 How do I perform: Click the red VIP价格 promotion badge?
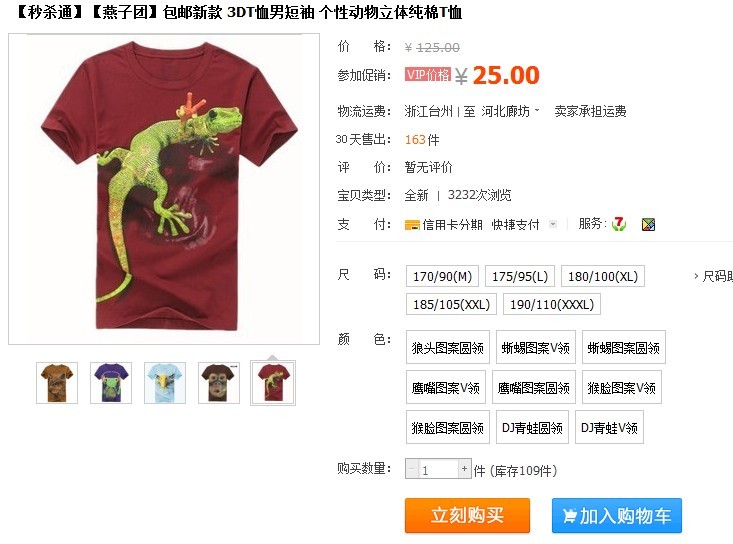pyautogui.click(x=428, y=75)
